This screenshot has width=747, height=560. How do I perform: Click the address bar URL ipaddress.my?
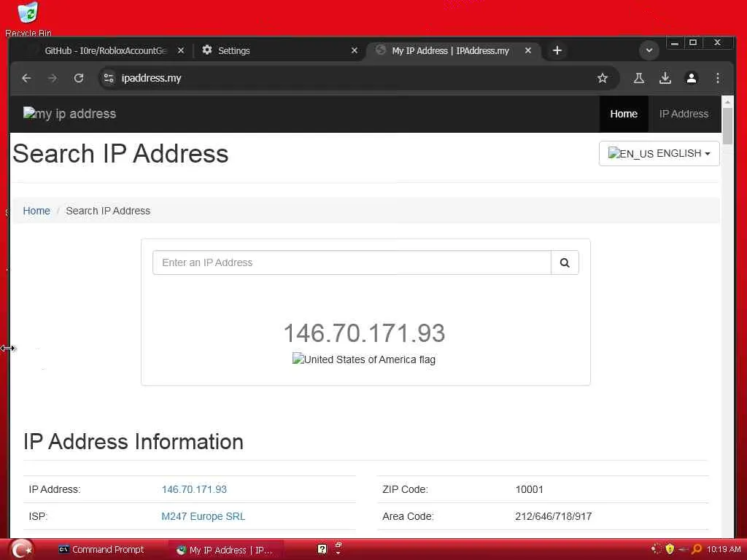tap(152, 78)
